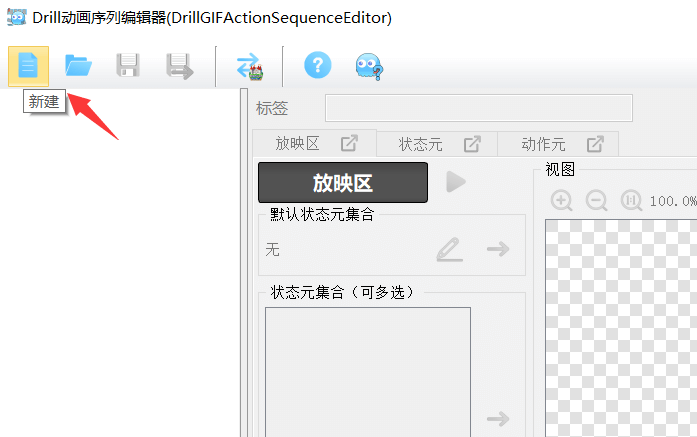Pop out the 动作元 tab window
This screenshot has height=437, width=697.
[595, 143]
